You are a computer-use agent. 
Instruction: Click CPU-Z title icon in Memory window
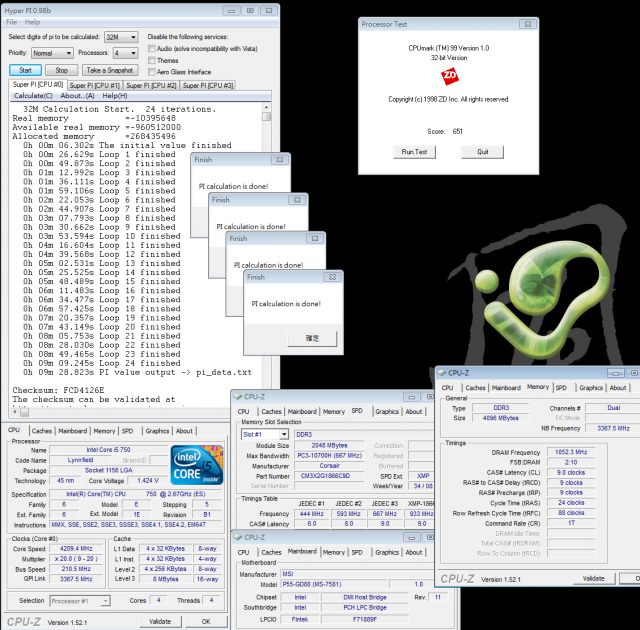[441, 373]
